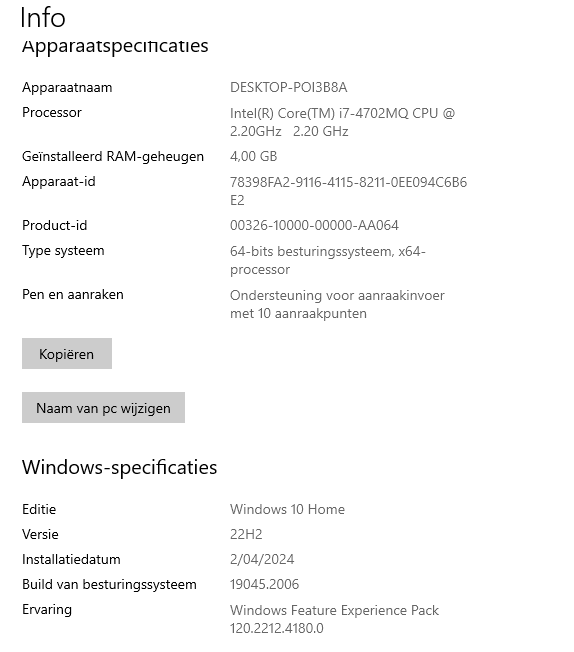Select the Windows-specificaties heading
Viewport: 574px width, 652px height.
119,467
